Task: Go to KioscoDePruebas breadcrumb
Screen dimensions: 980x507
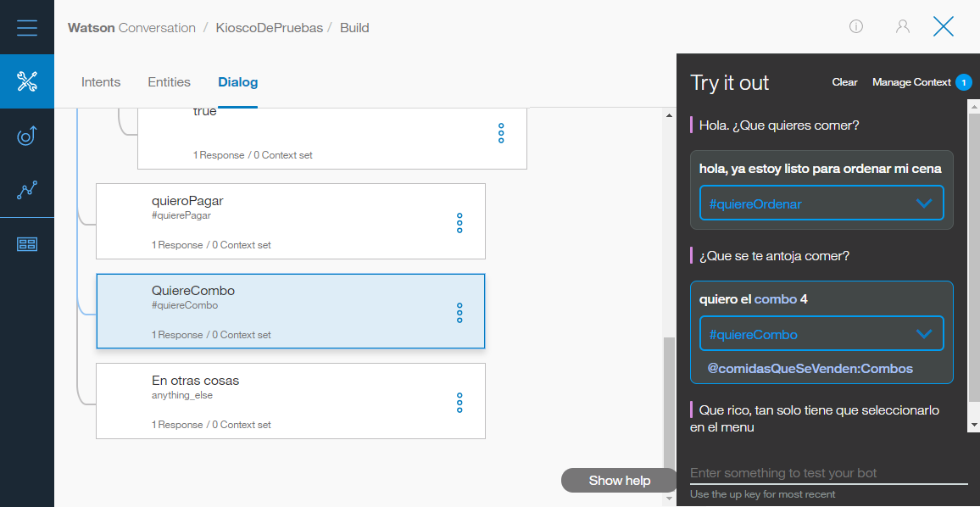Action: click(269, 28)
